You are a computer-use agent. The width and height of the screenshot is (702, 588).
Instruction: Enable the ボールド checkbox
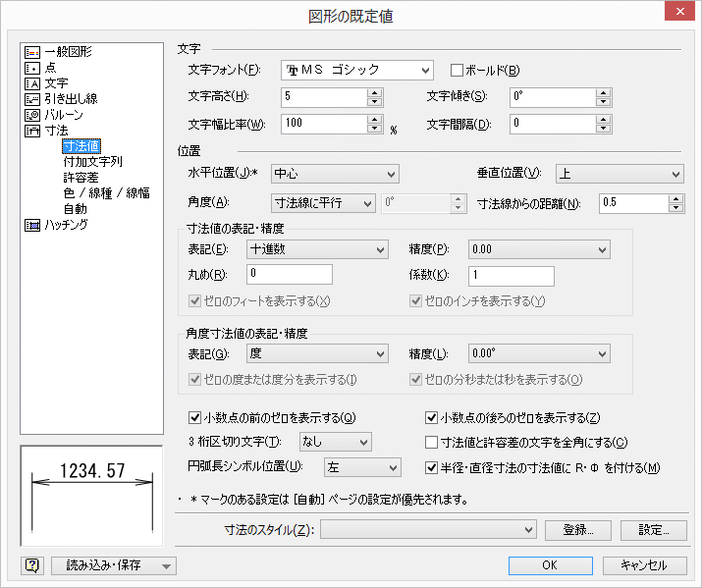coord(457,71)
